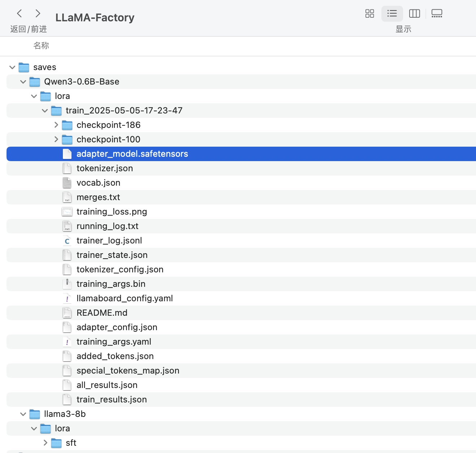Switch to gallery view mode
This screenshot has width=476, height=453.
pos(437,14)
